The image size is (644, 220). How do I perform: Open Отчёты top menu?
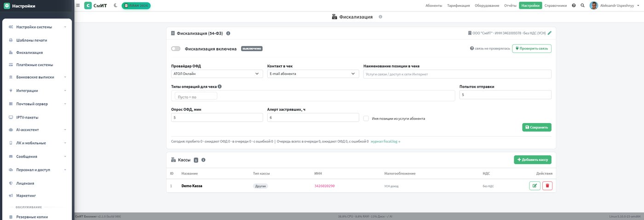510,6
